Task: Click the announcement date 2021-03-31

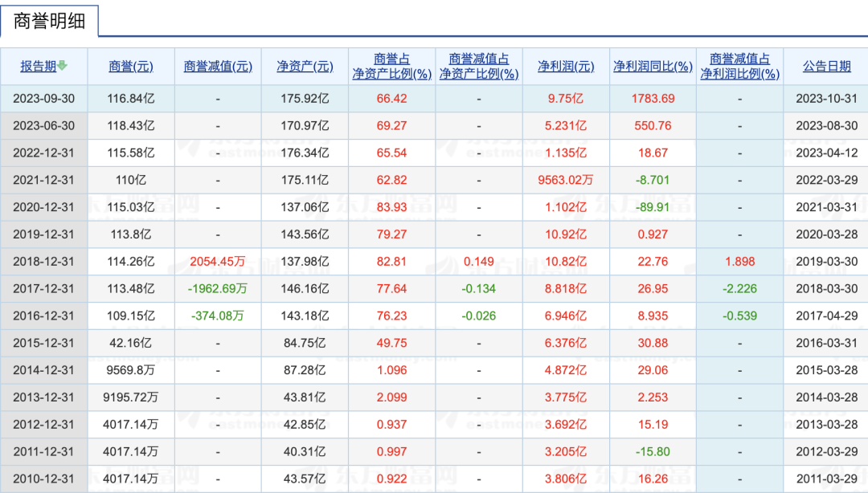Action: click(826, 207)
